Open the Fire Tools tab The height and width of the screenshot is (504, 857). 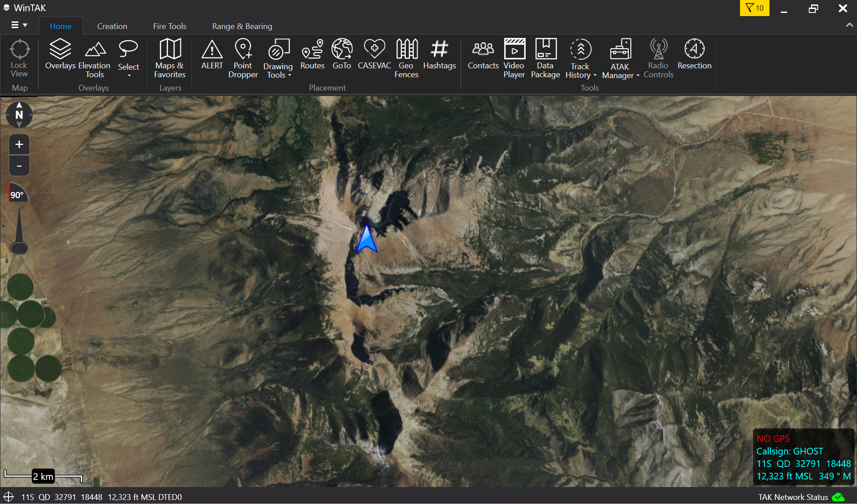(x=170, y=26)
